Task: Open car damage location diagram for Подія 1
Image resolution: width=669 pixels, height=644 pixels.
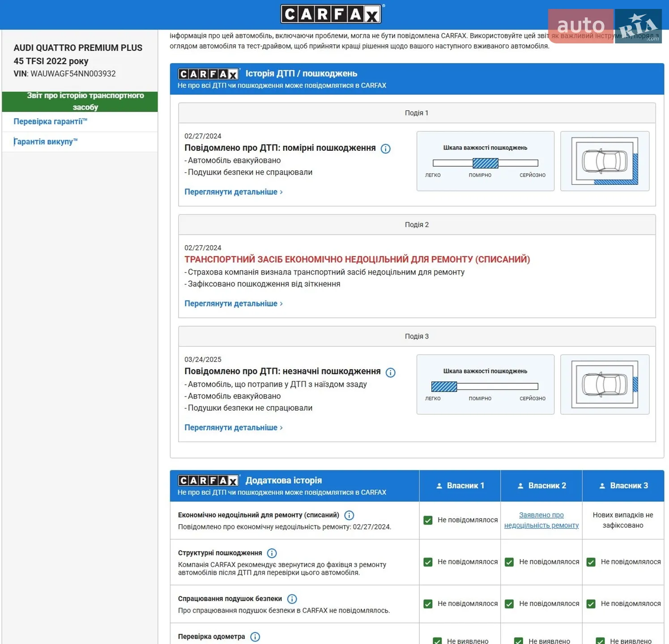Action: pos(605,161)
